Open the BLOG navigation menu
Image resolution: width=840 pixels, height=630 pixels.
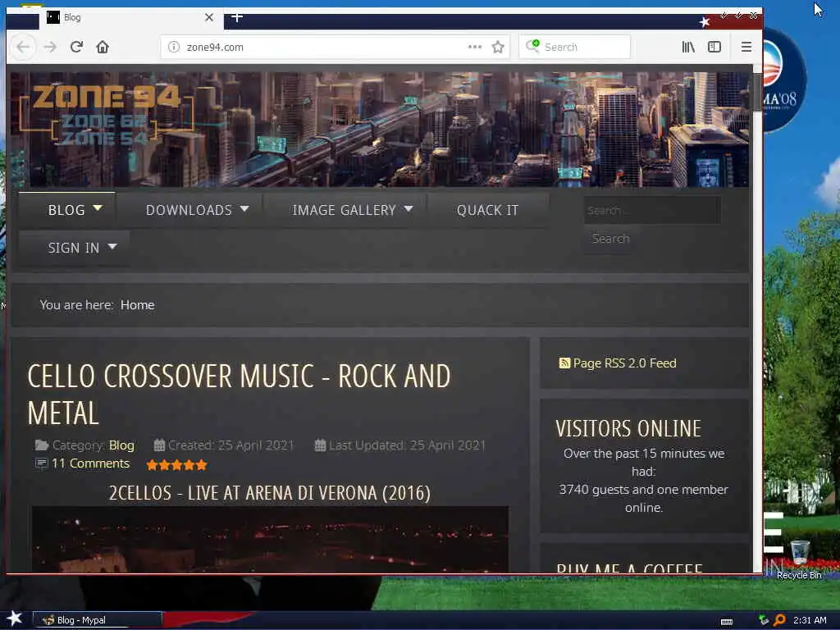pos(66,210)
